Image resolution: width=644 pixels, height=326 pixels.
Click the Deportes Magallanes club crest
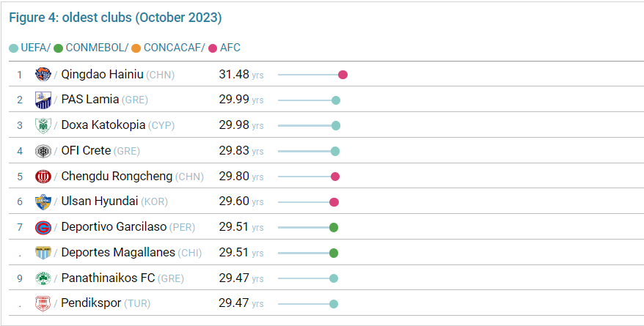coord(43,253)
